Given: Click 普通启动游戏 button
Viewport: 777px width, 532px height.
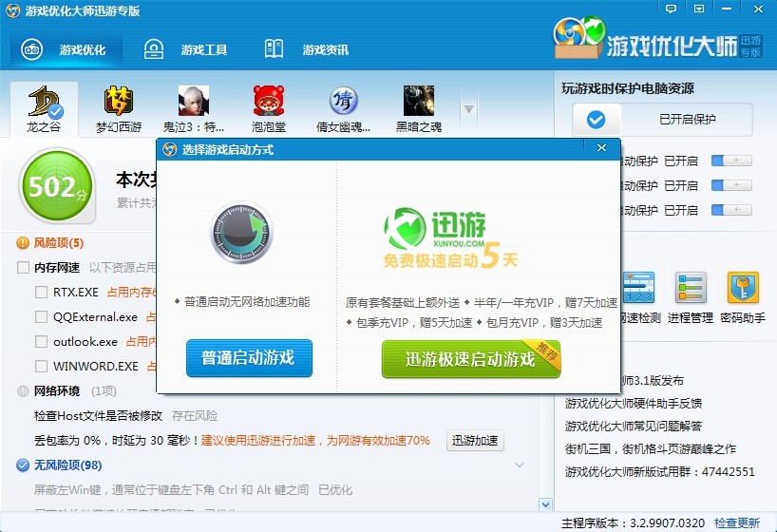Looking at the screenshot, I should tap(249, 358).
